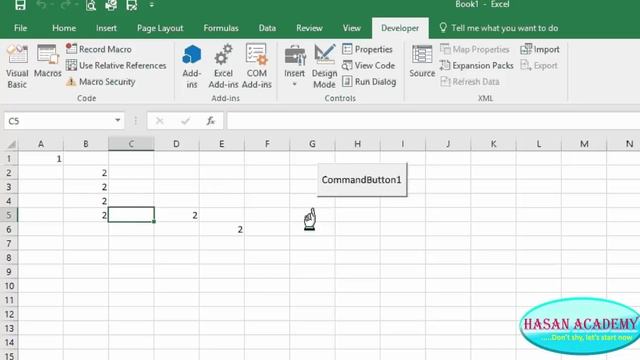This screenshot has width=640, height=360.
Task: Open Macro Security settings
Action: pyautogui.click(x=100, y=82)
